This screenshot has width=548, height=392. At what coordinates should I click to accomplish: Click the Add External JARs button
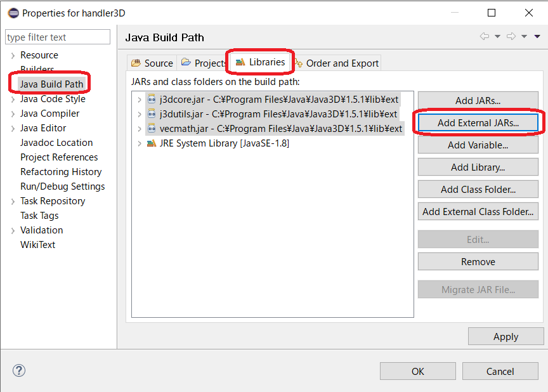(478, 122)
